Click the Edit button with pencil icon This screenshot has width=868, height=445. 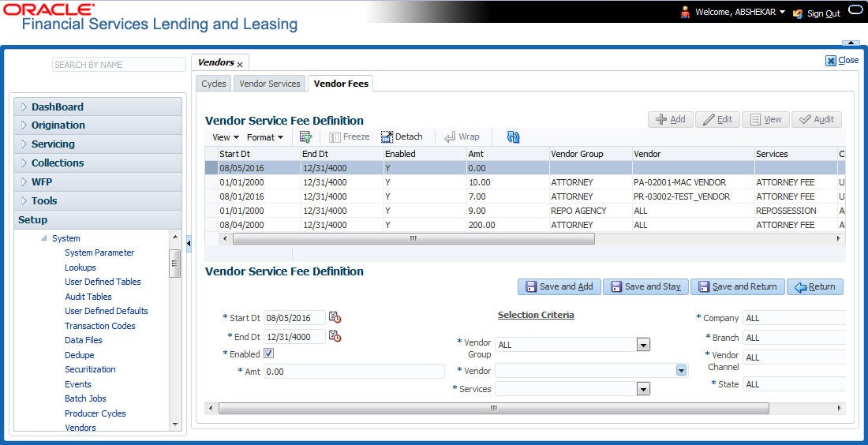tap(717, 119)
